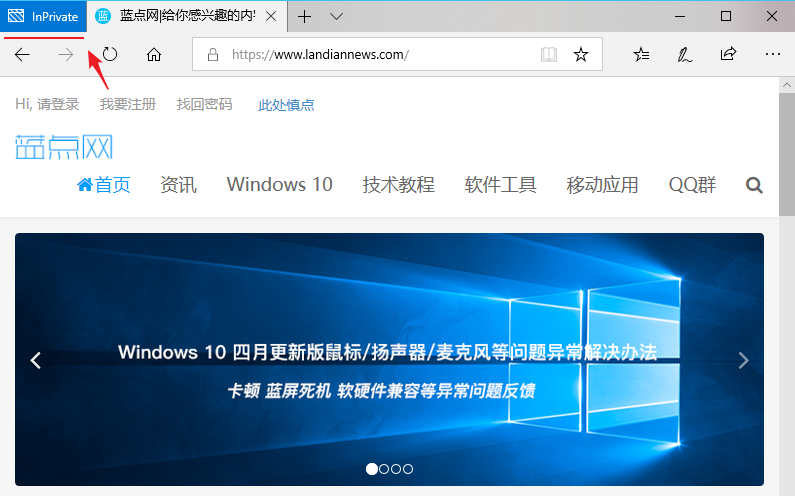
Task: Open reading view from the book icon
Action: (549, 54)
